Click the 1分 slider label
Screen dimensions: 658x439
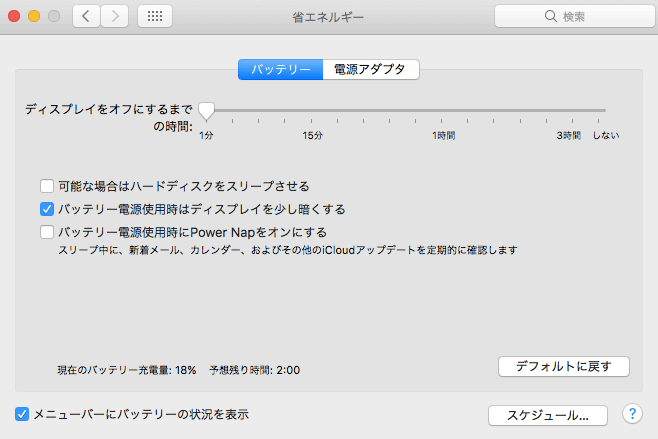click(206, 135)
